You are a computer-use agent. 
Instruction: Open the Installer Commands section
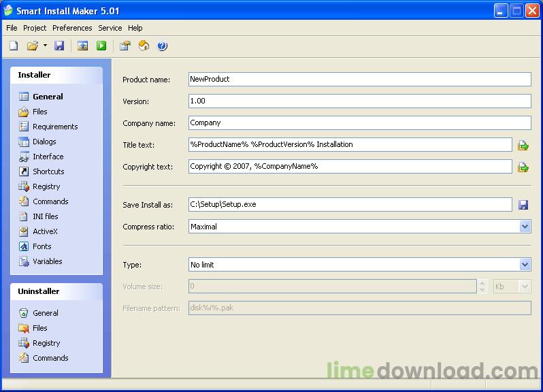point(44,201)
